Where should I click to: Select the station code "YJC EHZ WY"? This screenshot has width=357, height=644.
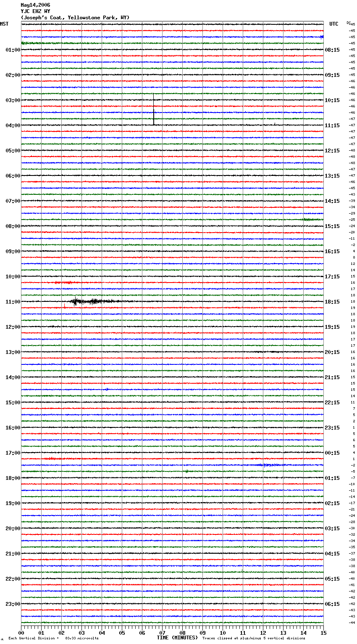35,11
